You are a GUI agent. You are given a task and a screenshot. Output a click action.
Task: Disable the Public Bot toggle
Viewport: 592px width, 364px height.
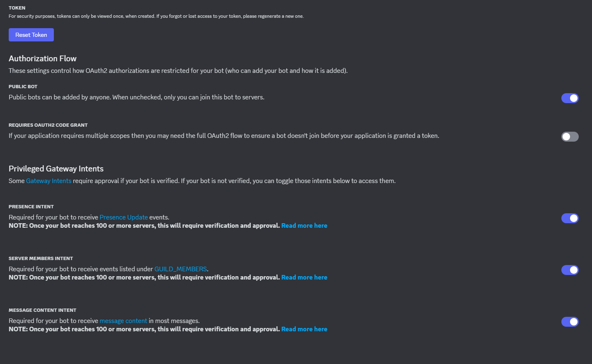pyautogui.click(x=570, y=98)
